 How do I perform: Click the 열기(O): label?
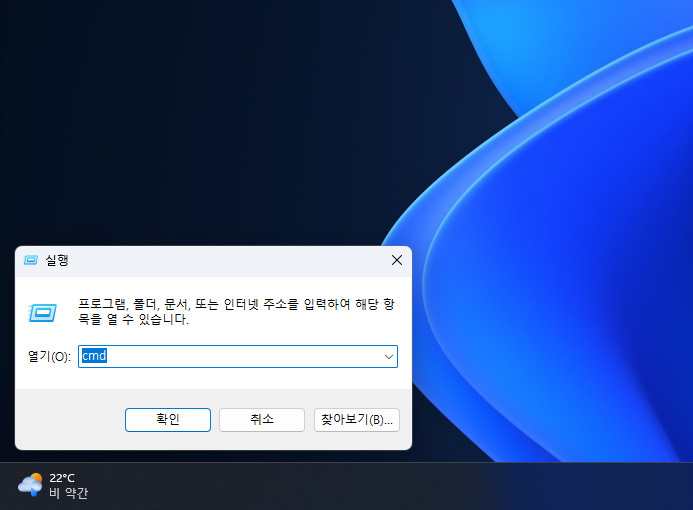pos(49,356)
